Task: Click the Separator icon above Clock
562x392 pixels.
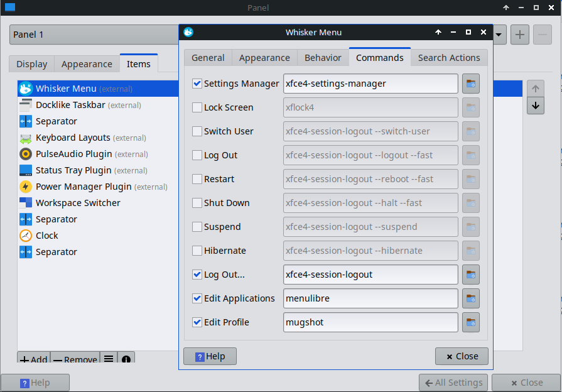Action: point(26,219)
